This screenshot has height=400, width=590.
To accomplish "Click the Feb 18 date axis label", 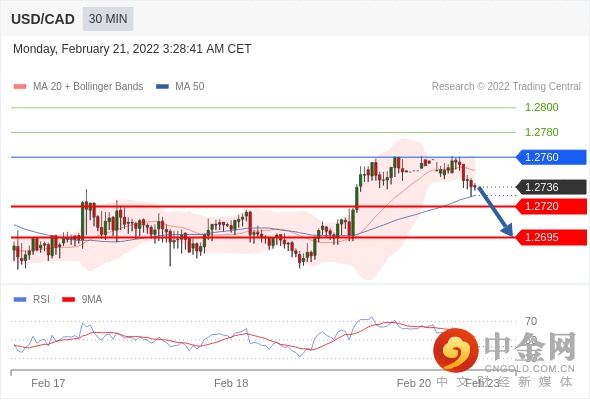I will 231,383.
